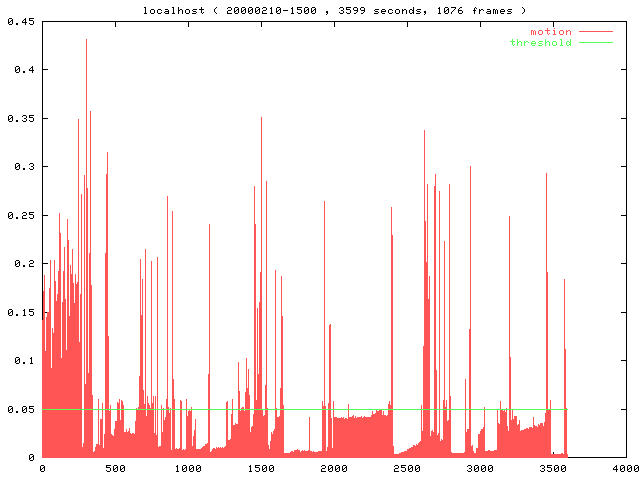Click the 0.35 y-axis tick label
This screenshot has height=480, width=640.
click(21, 118)
